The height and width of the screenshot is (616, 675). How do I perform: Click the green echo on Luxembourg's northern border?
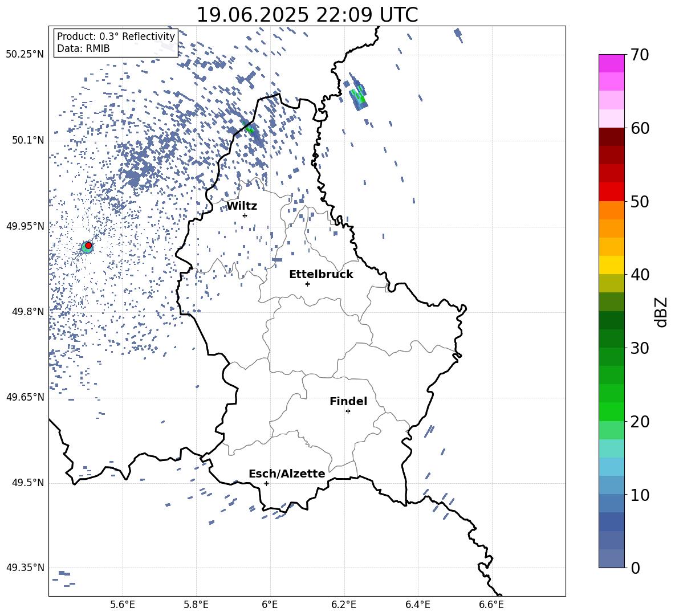coord(249,128)
